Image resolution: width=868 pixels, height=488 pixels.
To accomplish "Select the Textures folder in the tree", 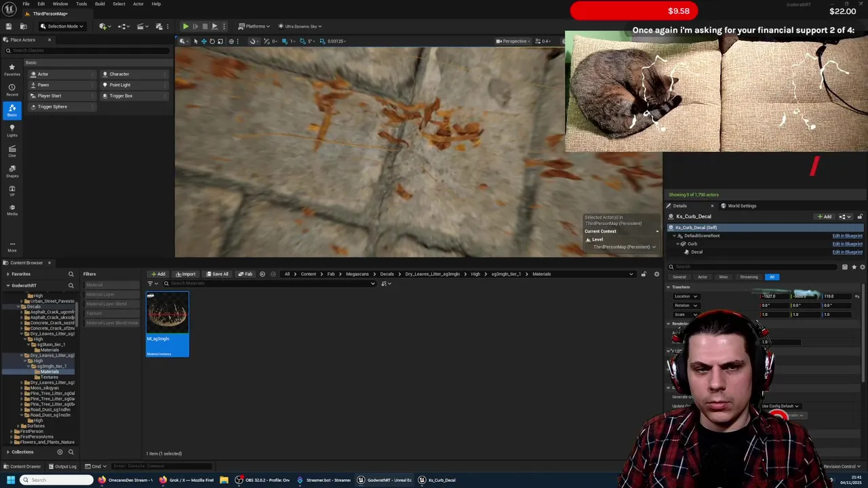I will (x=50, y=377).
